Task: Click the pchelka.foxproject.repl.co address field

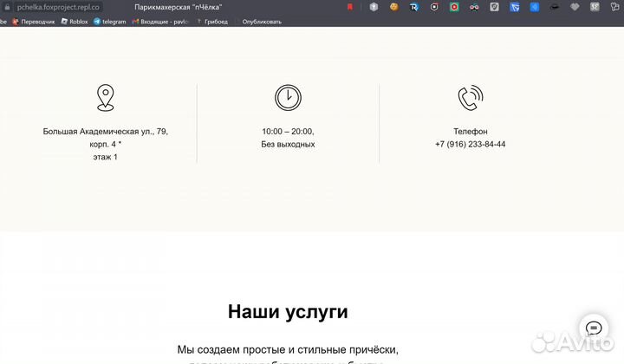Action: click(58, 7)
